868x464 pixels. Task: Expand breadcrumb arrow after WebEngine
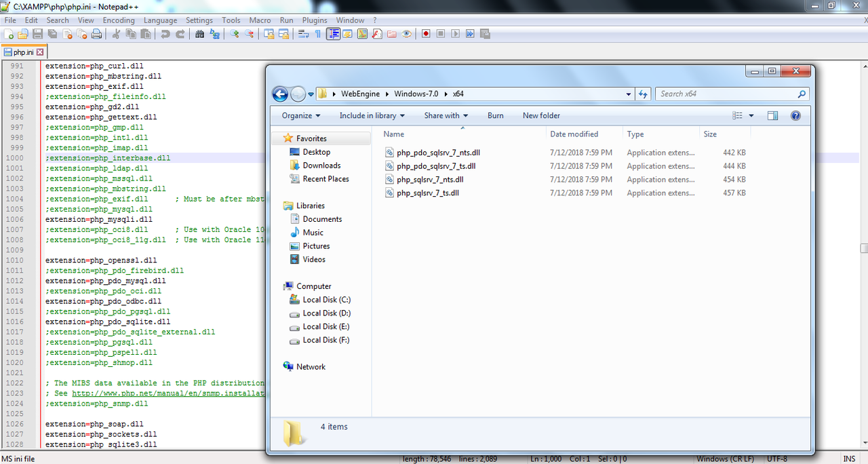point(387,94)
